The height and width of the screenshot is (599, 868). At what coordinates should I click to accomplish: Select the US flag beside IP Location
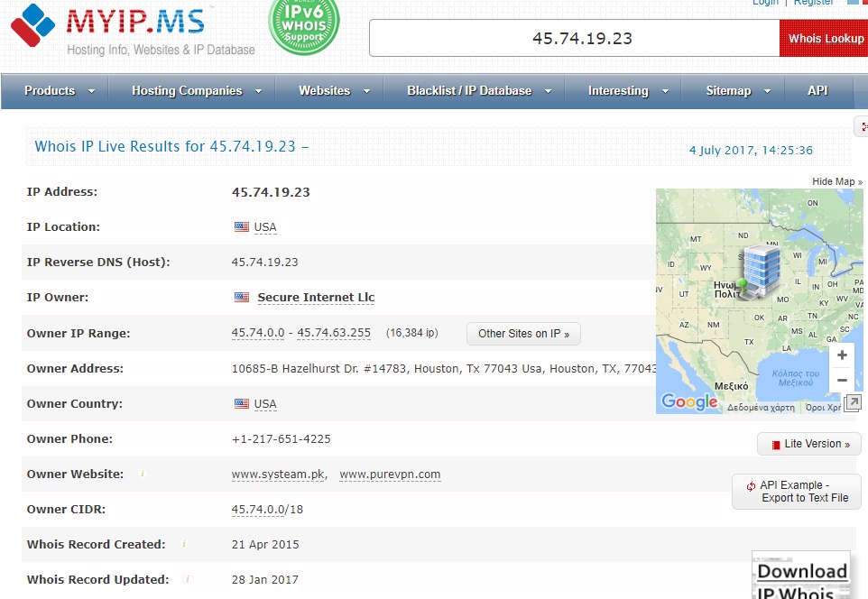click(x=242, y=227)
